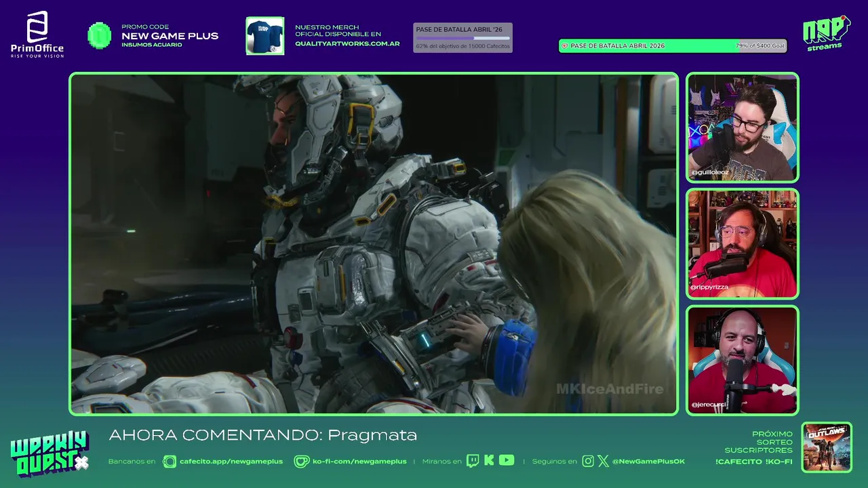Screen dimensions: 868x488
Task: Click the Cafecitos battle pass progress bar
Action: (x=462, y=38)
